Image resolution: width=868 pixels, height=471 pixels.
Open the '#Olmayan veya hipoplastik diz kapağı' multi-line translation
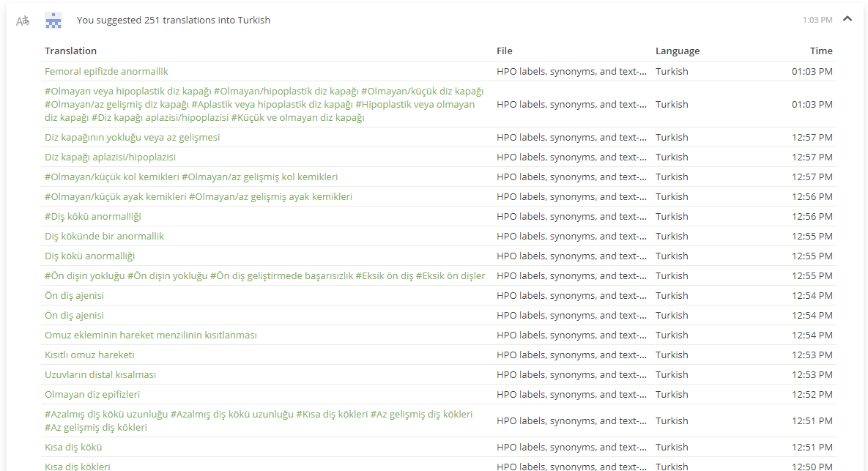coord(264,104)
